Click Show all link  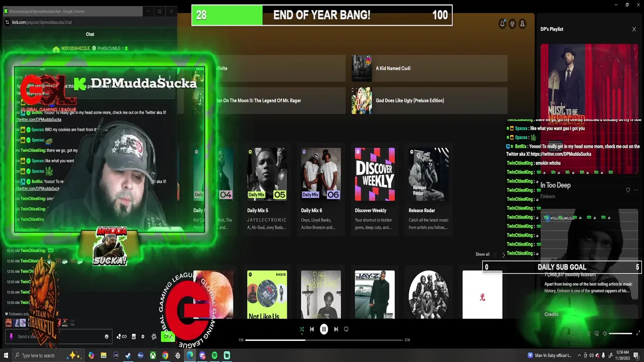(482, 254)
